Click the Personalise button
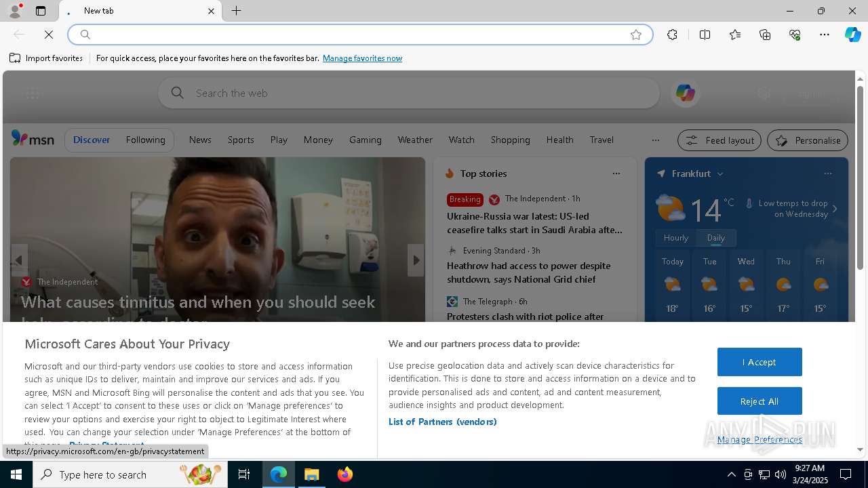 (x=808, y=140)
